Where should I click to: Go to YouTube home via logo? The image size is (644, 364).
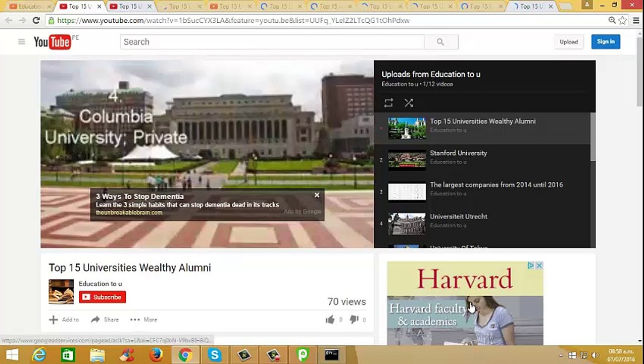coord(53,42)
